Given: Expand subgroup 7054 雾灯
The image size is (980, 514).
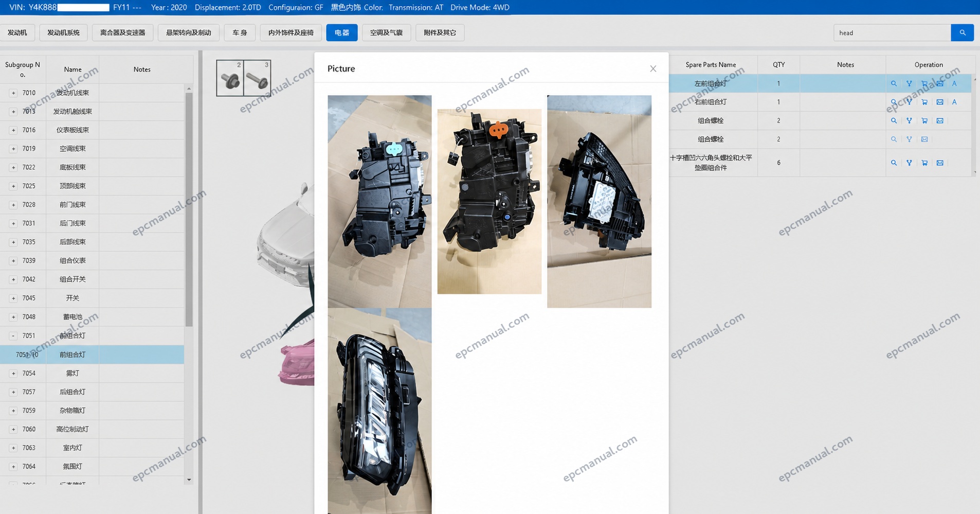Looking at the screenshot, I should 13,373.
